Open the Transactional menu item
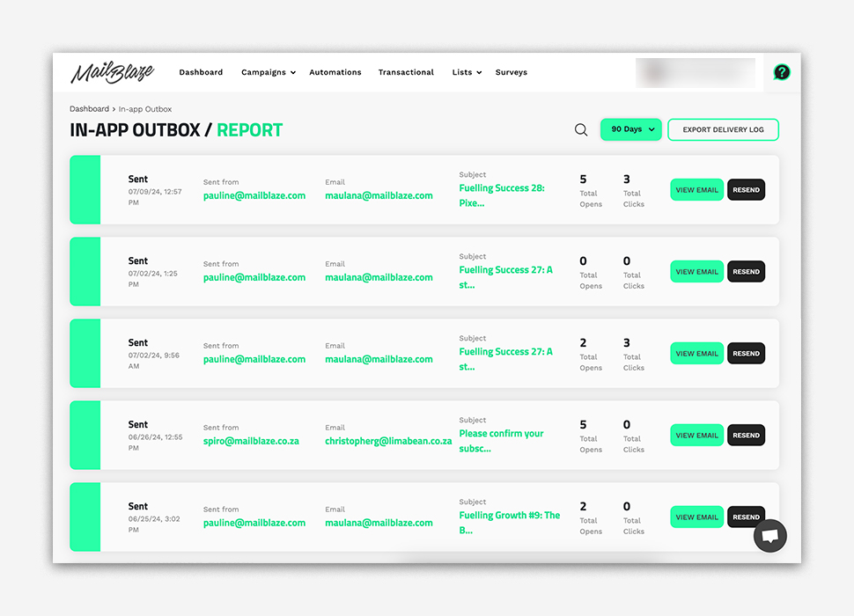The image size is (854, 616). [406, 72]
